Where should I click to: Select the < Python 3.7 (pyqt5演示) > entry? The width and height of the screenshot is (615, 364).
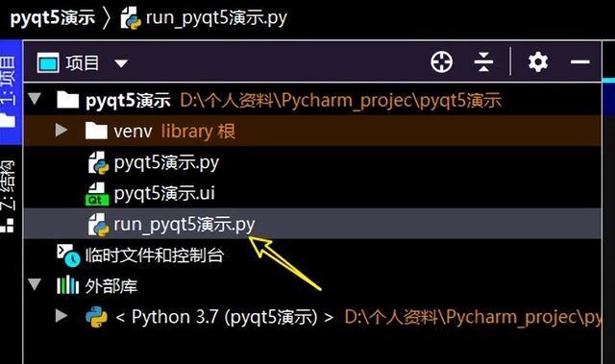(224, 317)
